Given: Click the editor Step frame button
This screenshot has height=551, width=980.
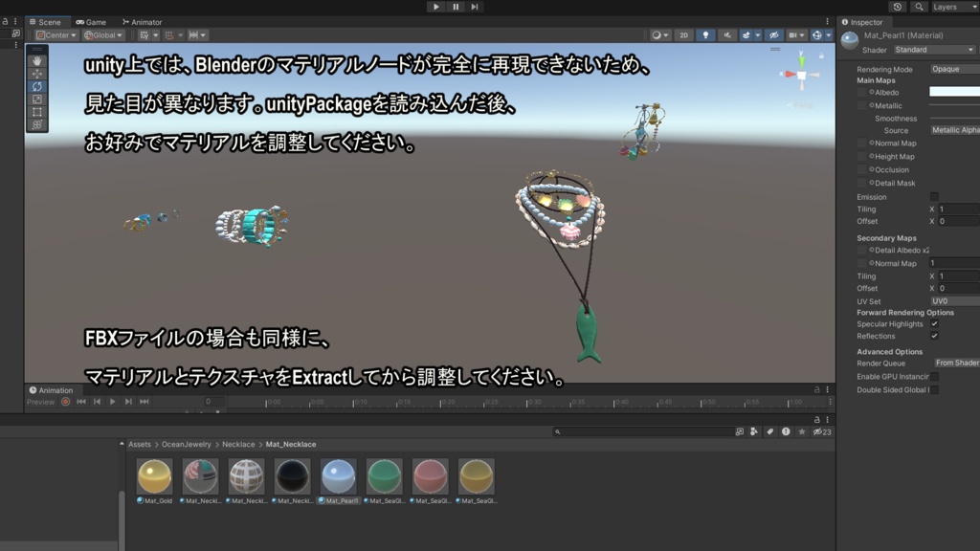Looking at the screenshot, I should click(475, 7).
